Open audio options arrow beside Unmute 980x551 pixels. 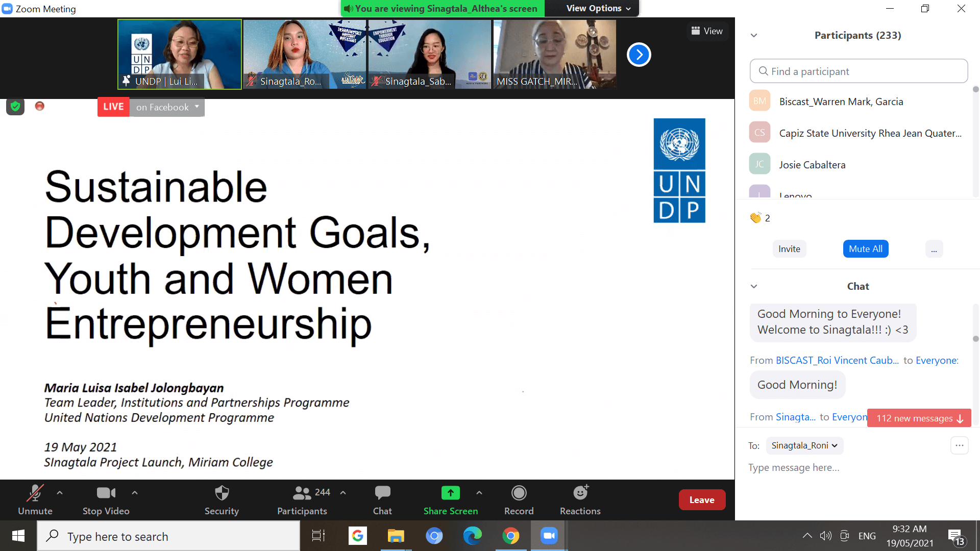coord(60,493)
